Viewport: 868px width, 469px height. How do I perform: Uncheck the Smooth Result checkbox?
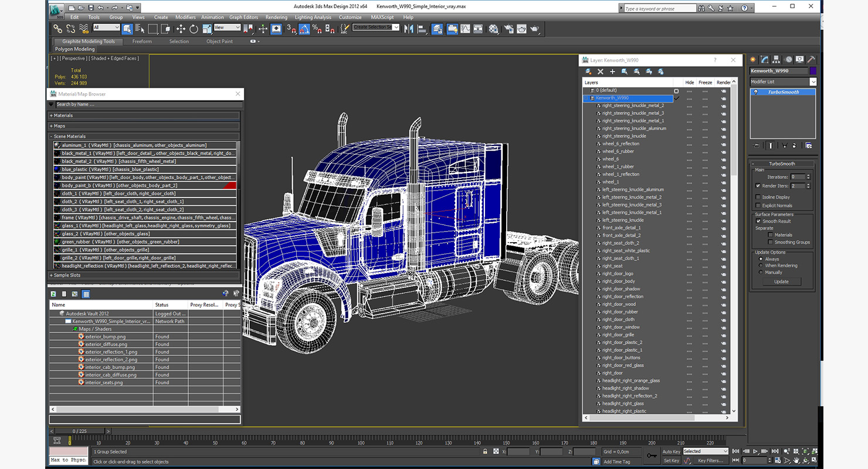click(758, 221)
